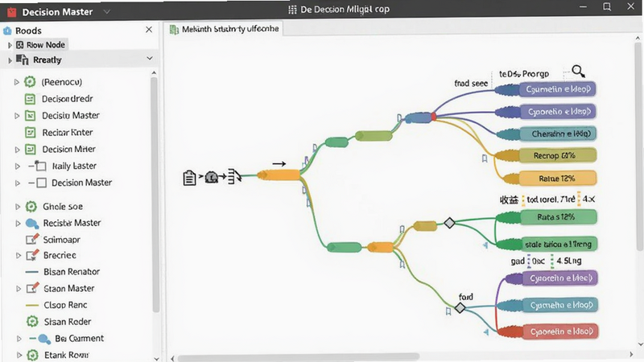Select the green gear icon beside (Reenocu)
Viewport: 644px width, 362px height.
click(x=30, y=82)
